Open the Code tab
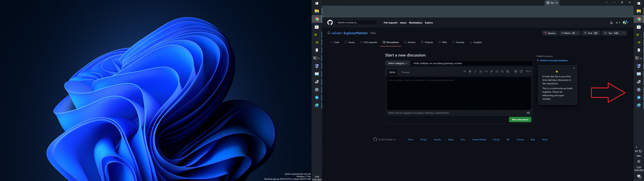Screen dimensions: 644x181 click(x=335, y=42)
